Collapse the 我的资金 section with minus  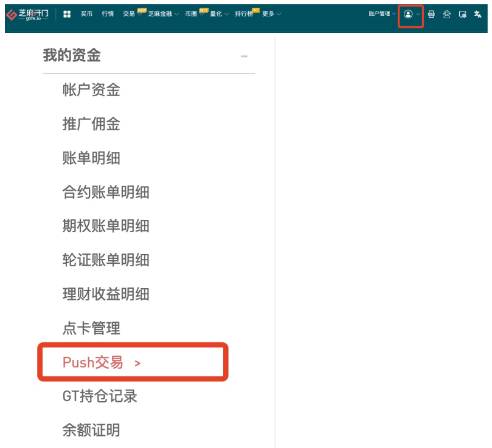coord(244,57)
